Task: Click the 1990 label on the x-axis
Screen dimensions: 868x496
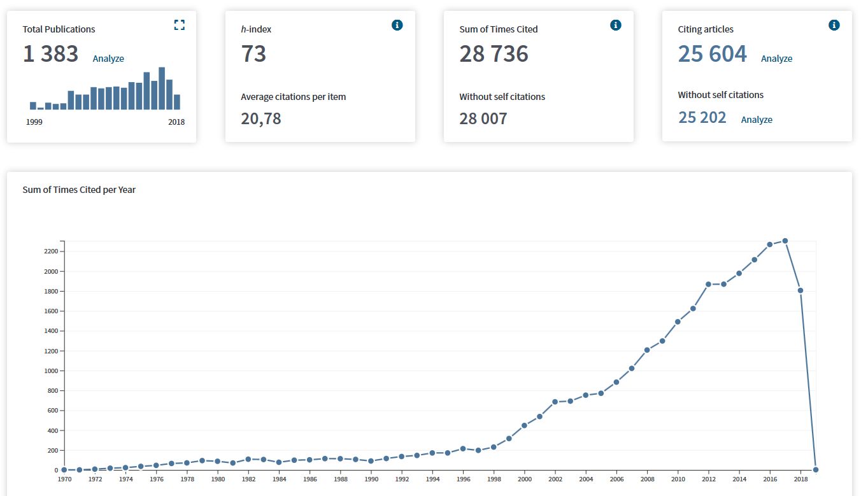Action: coord(371,479)
